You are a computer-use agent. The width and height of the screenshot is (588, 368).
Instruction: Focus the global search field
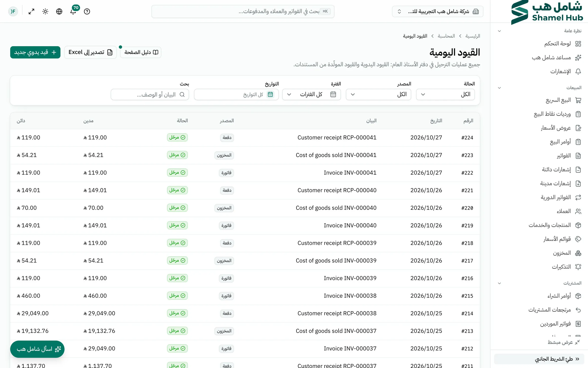243,11
